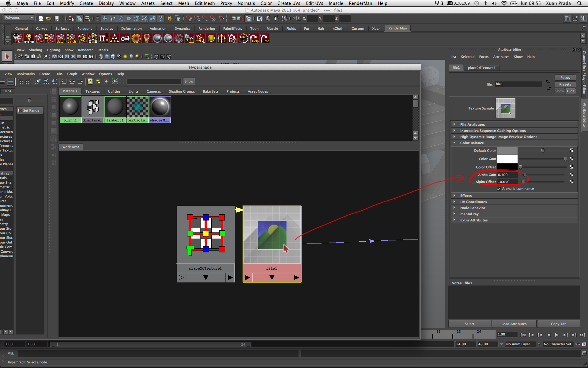Toggle Color Offset map checker button

571,167
